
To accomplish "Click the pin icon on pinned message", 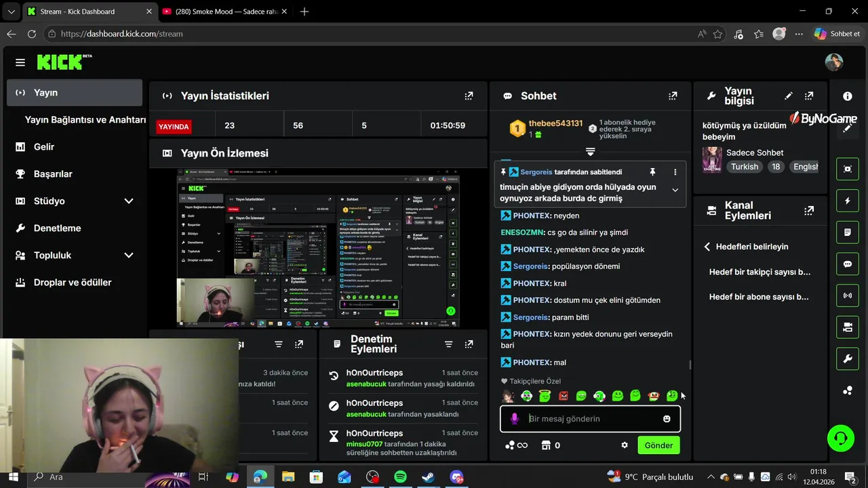I will 652,172.
